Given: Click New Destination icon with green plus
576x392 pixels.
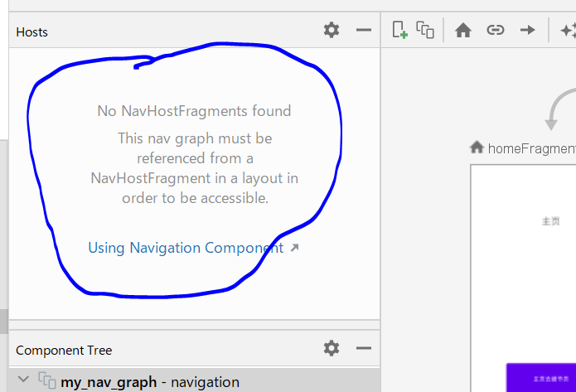Looking at the screenshot, I should (x=399, y=30).
